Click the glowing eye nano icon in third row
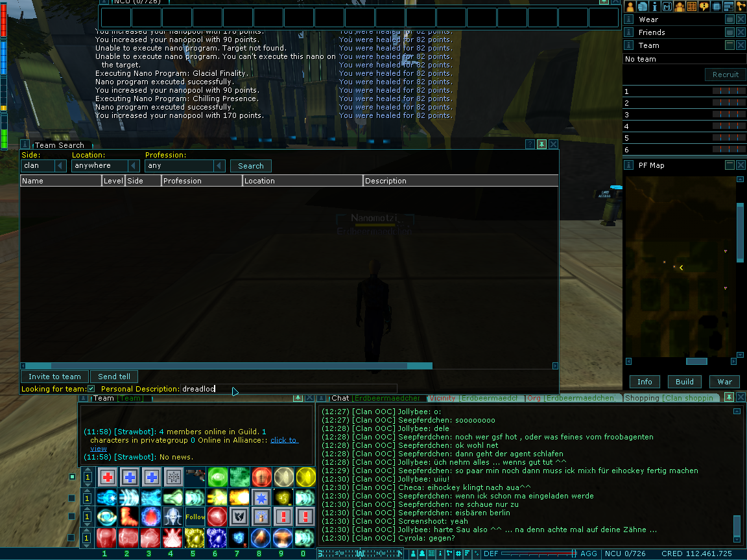Viewport: 747px width, 560px height. pyautogui.click(x=107, y=517)
